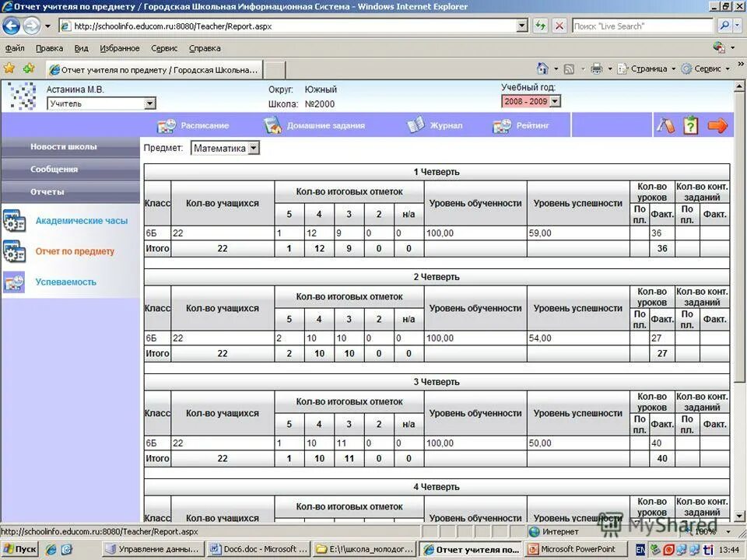Switch to Microsoft PowerPoint taskbar item
Screen dimensions: 747x560
point(576,549)
